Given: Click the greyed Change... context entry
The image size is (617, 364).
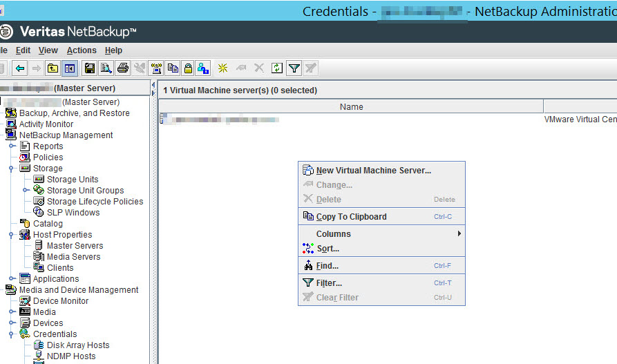Looking at the screenshot, I should (x=381, y=185).
